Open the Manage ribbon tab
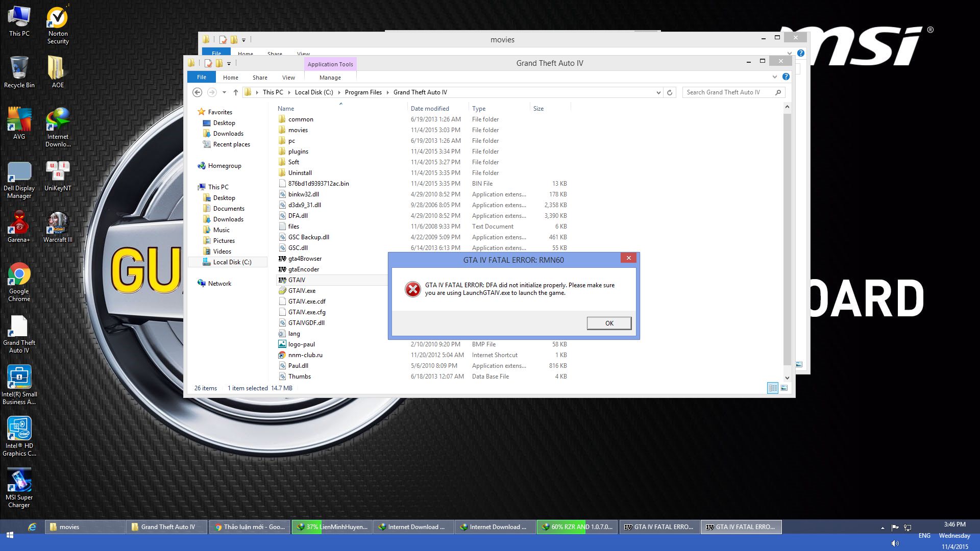Screen dimensions: 980x551 pyautogui.click(x=330, y=78)
